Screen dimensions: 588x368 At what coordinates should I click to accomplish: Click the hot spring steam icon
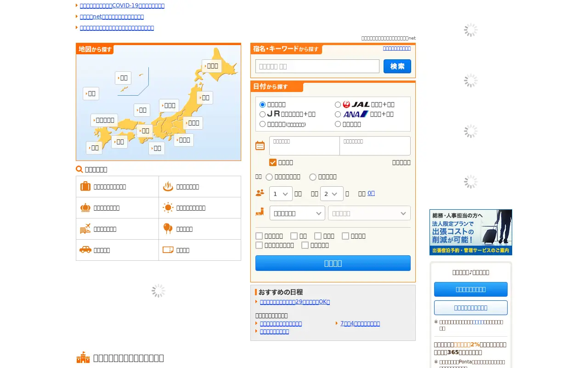pos(168,186)
